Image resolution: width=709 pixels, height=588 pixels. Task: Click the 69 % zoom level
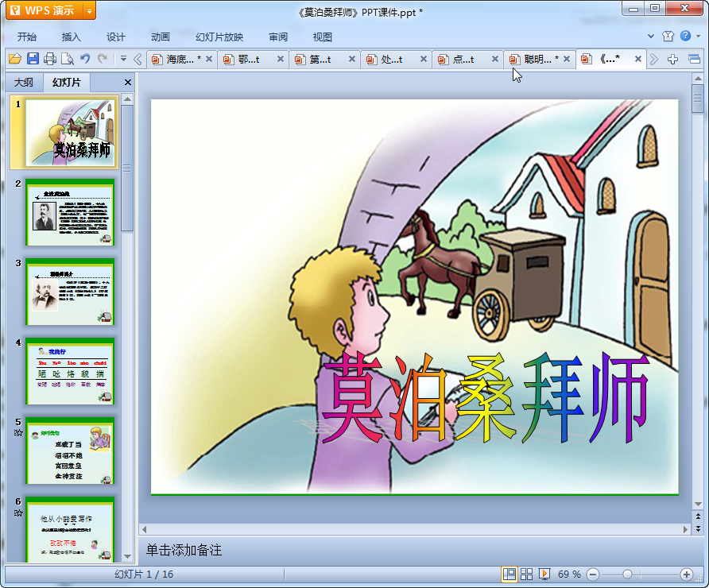pos(569,574)
